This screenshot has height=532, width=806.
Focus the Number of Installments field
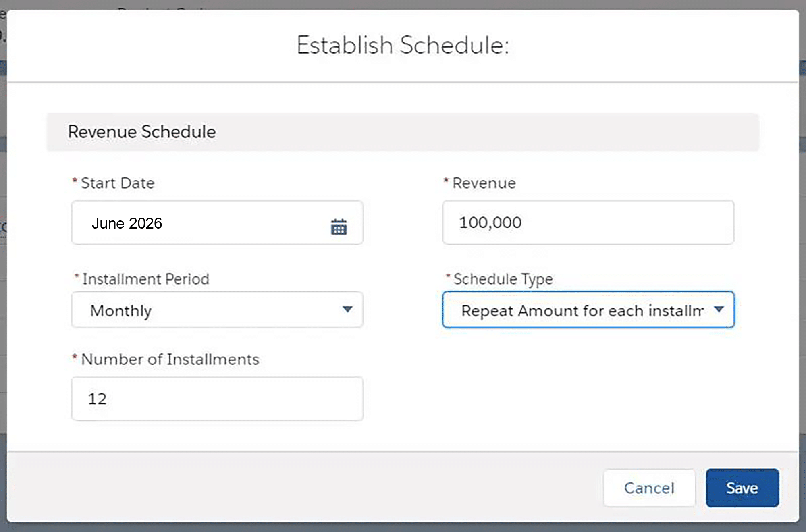pos(217,399)
